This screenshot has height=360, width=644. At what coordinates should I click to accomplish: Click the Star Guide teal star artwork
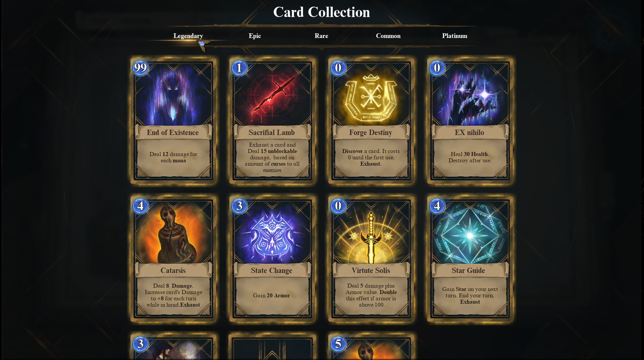tap(470, 232)
